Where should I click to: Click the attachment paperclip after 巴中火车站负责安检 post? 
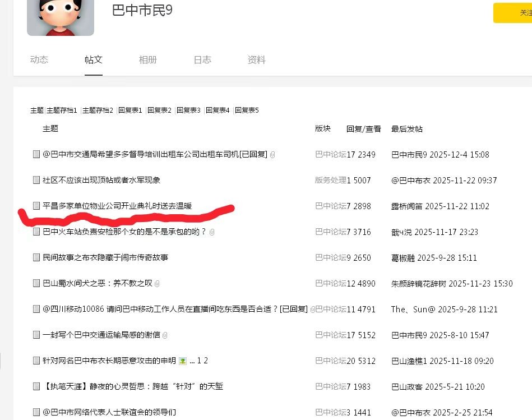click(212, 232)
